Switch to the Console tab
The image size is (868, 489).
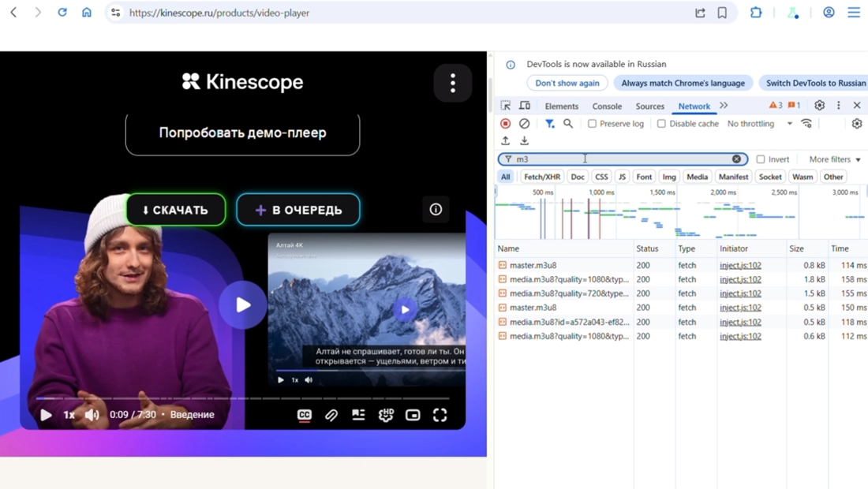point(607,106)
